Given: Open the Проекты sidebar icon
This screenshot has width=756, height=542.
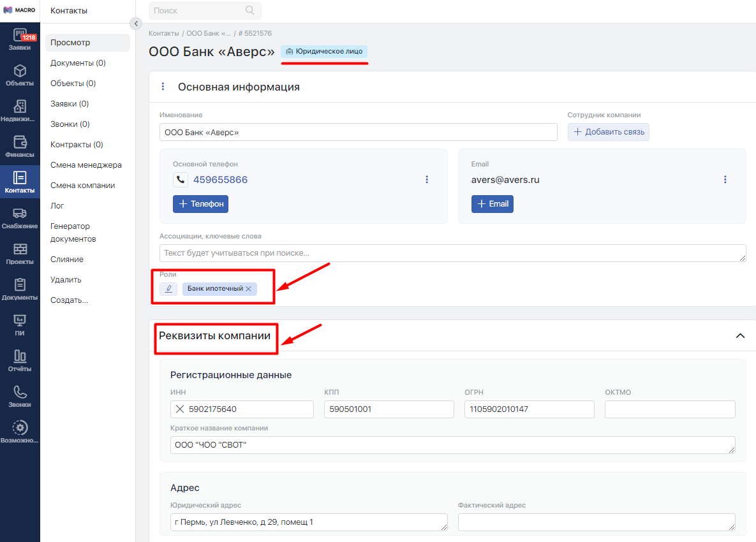Looking at the screenshot, I should [x=20, y=253].
